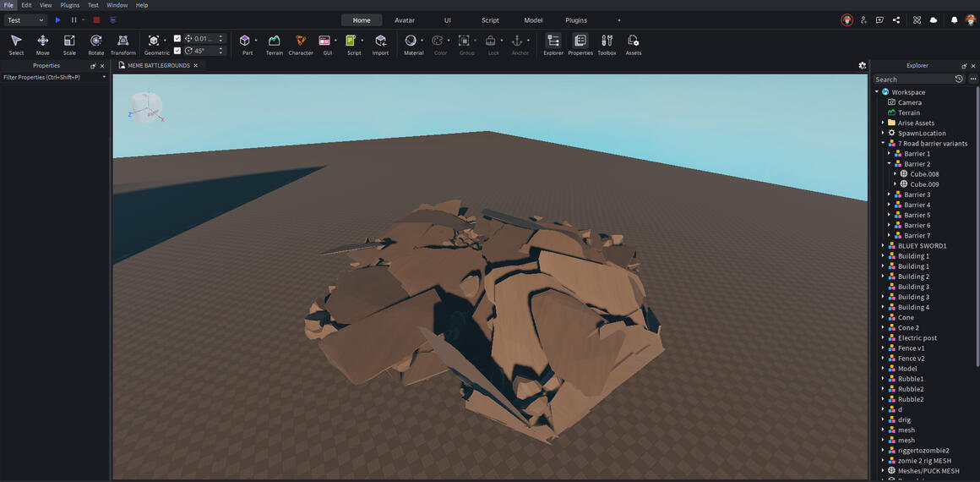Start playtest with the blue Play button
The height and width of the screenshot is (482, 980).
click(x=58, y=20)
